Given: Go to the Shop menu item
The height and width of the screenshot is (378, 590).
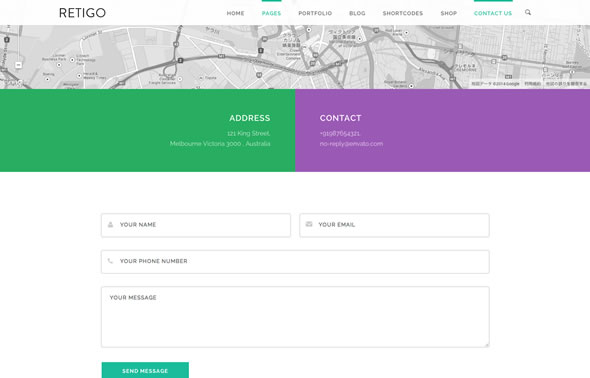Looking at the screenshot, I should pyautogui.click(x=449, y=13).
